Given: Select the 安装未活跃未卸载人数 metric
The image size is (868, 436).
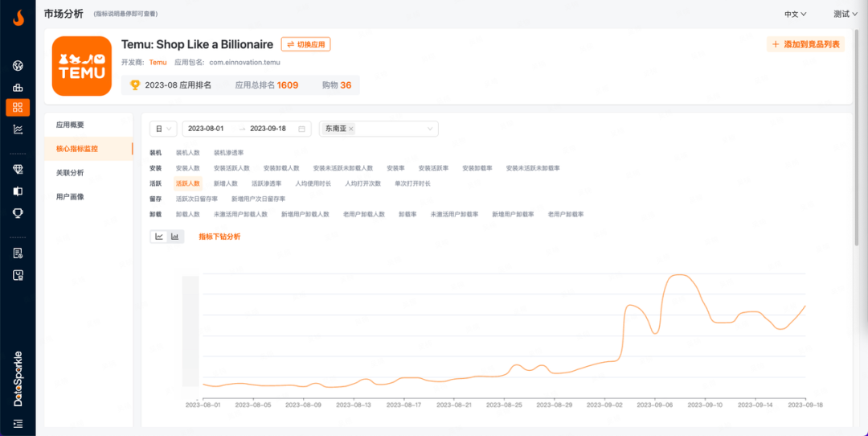Looking at the screenshot, I should coord(342,168).
